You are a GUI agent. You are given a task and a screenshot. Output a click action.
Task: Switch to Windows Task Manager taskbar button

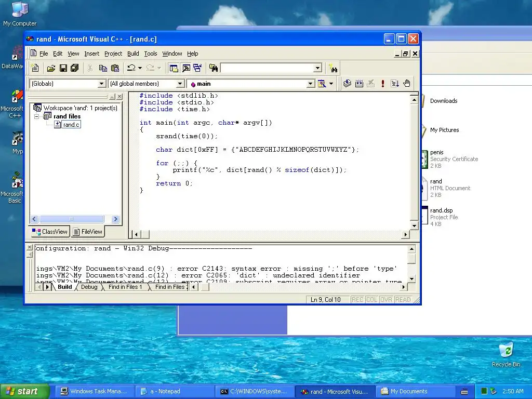coord(94,392)
